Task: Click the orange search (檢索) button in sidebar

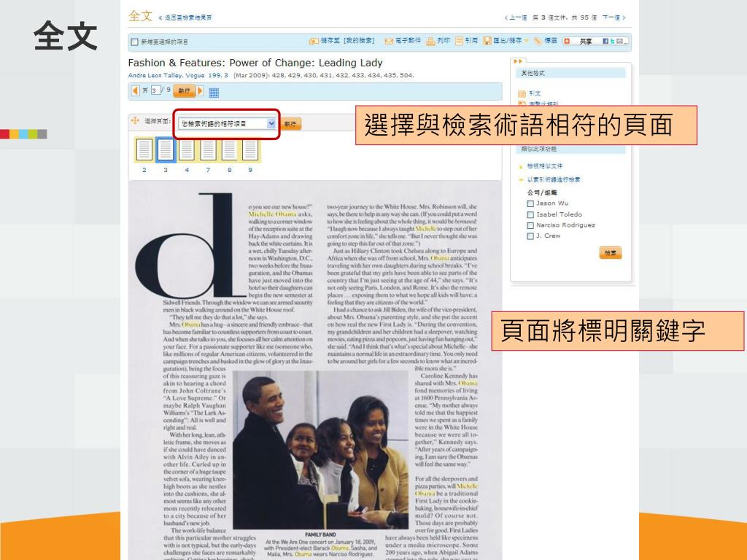Action: click(x=611, y=253)
